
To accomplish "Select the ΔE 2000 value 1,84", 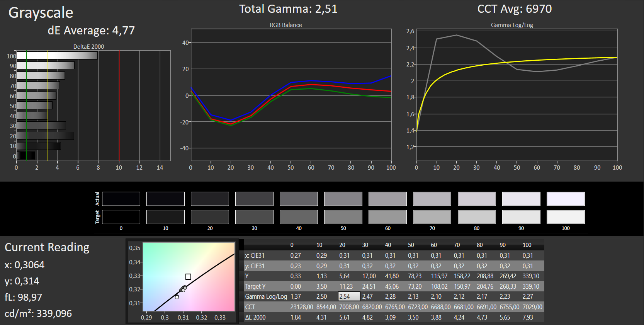I will (x=296, y=317).
